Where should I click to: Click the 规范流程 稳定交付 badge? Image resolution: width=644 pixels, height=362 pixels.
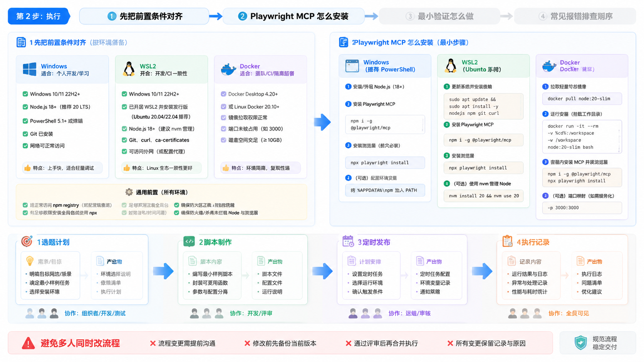[598, 343]
